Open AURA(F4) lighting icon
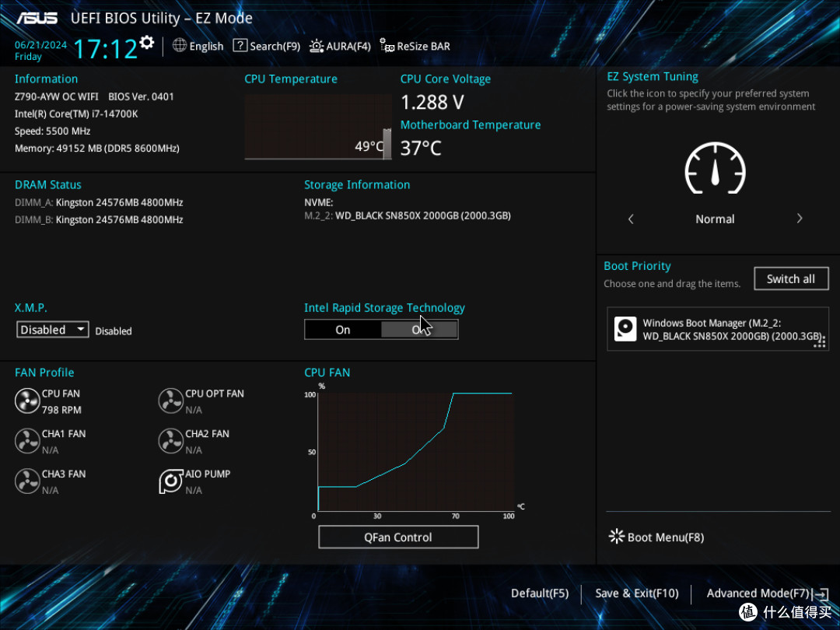The width and height of the screenshot is (840, 630). pyautogui.click(x=316, y=46)
